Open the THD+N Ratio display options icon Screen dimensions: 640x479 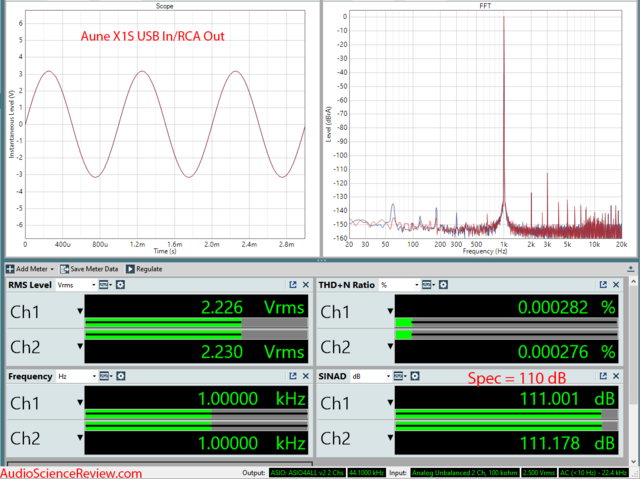[x=428, y=285]
